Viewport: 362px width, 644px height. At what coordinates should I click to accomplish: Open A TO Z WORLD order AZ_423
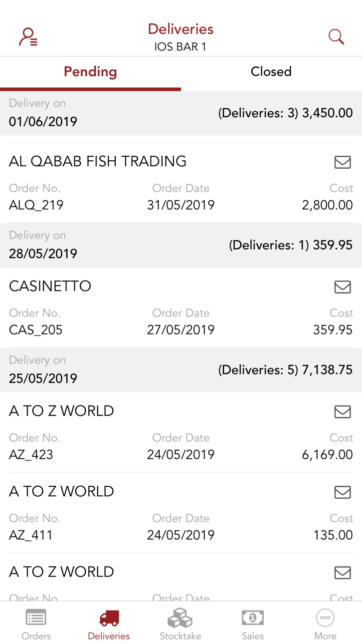181,432
